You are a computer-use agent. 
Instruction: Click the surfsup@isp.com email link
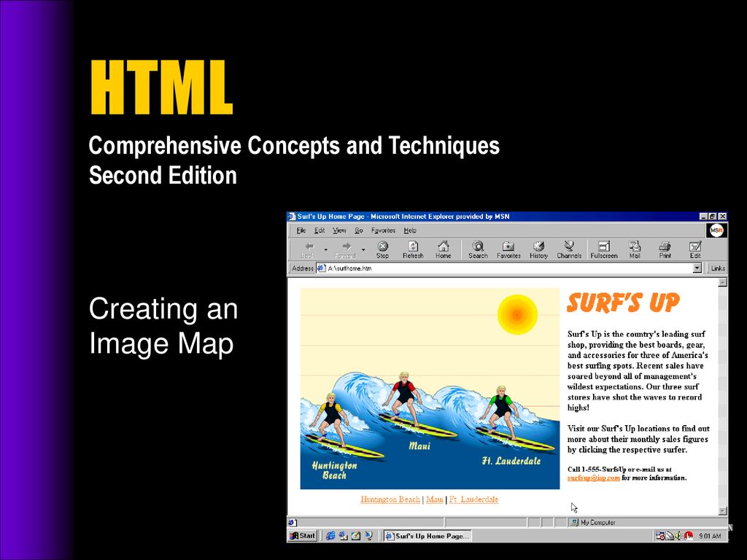pyautogui.click(x=594, y=478)
